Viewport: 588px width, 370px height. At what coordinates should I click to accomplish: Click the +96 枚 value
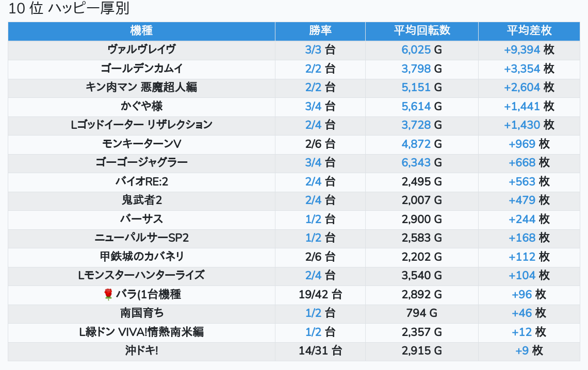point(529,294)
